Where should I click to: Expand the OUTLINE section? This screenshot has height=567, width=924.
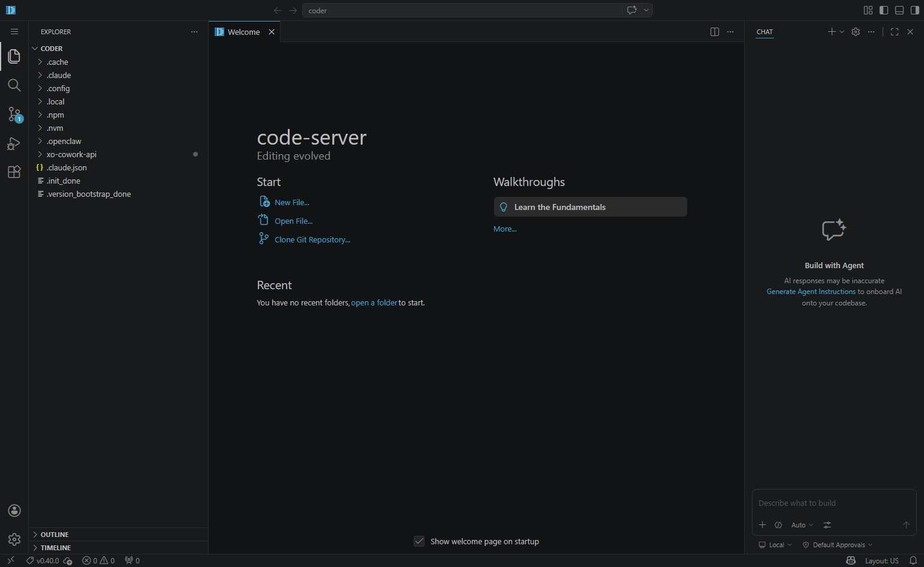(x=118, y=534)
